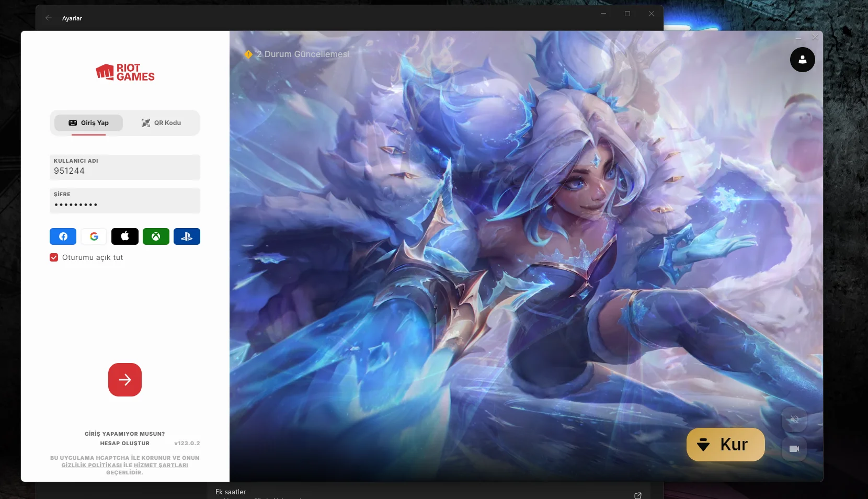Maximize the Ayarlar window
Image resolution: width=868 pixels, height=499 pixels.
(627, 14)
